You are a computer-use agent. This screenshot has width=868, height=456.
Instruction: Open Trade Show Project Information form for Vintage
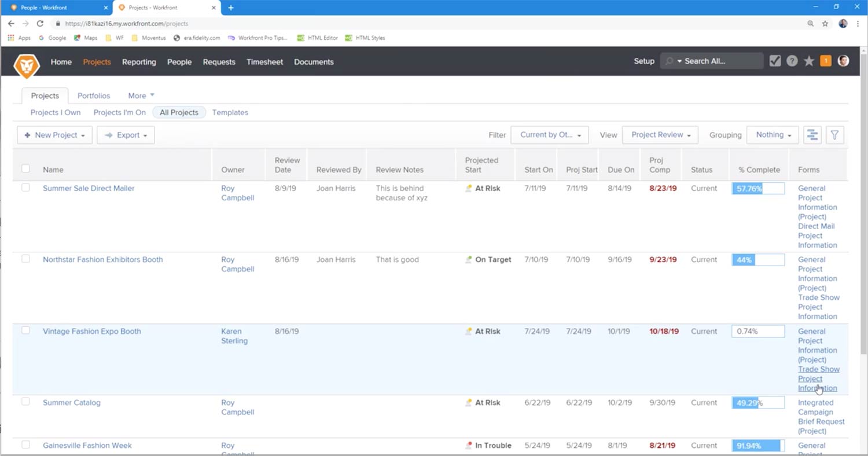click(x=819, y=378)
